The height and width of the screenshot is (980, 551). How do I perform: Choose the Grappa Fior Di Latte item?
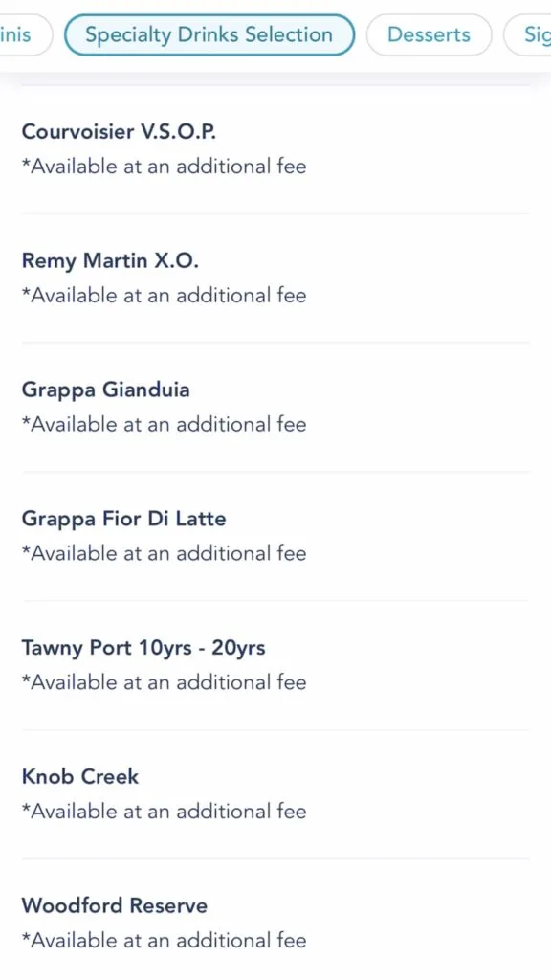[x=275, y=536]
